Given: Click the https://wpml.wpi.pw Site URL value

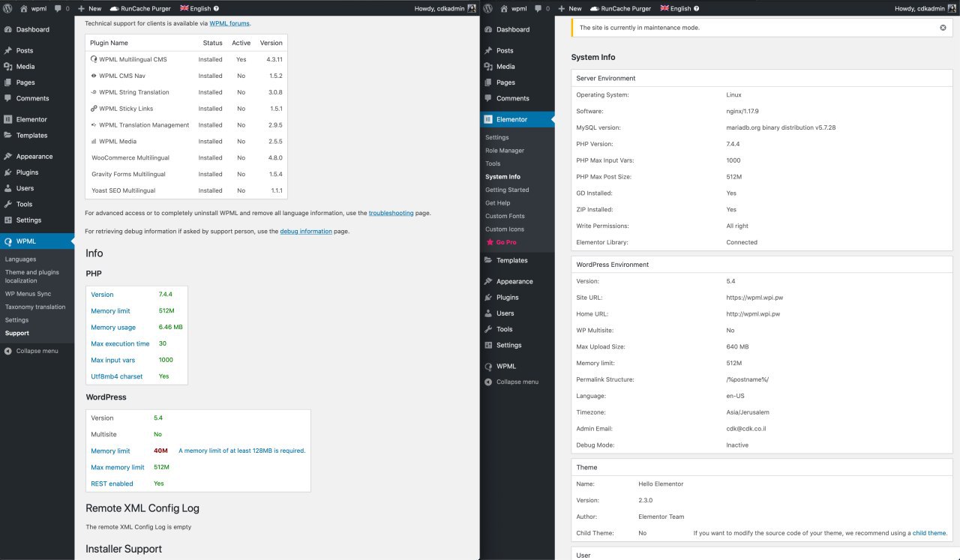Looking at the screenshot, I should [x=754, y=298].
